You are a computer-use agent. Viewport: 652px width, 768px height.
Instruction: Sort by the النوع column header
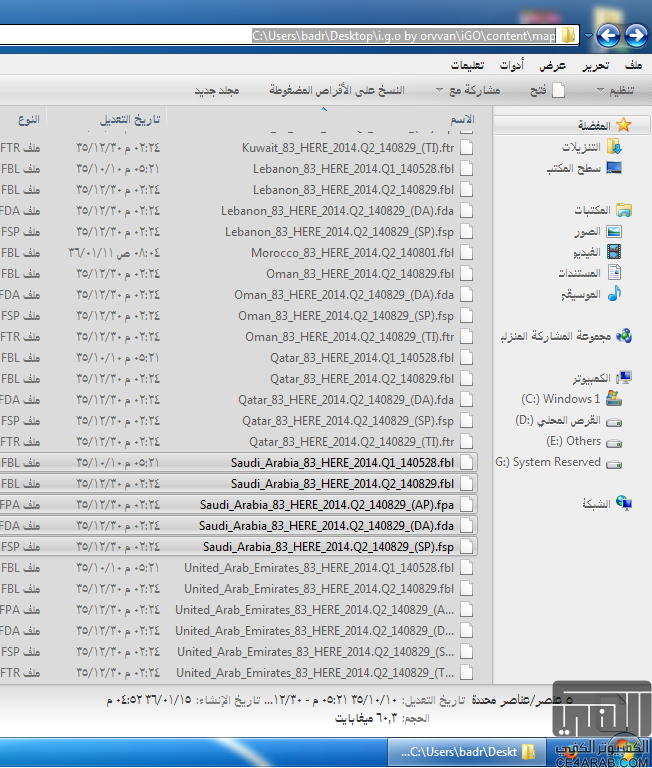point(29,120)
